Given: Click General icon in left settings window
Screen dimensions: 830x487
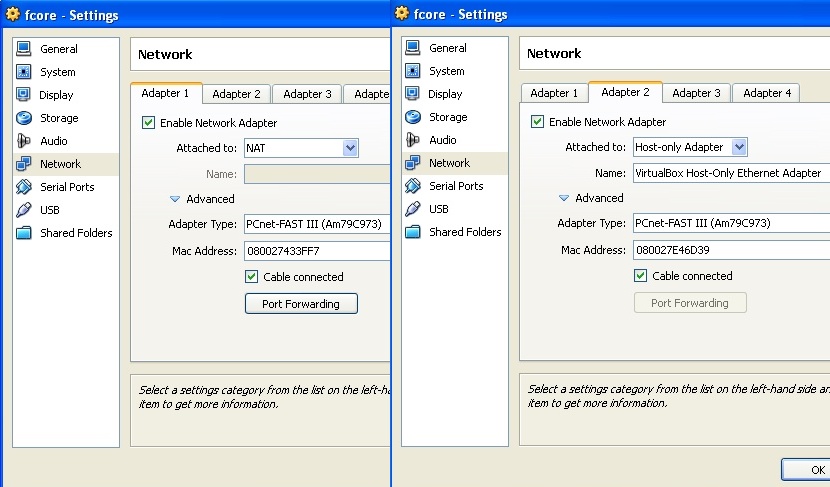Looking at the screenshot, I should pyautogui.click(x=24, y=49).
